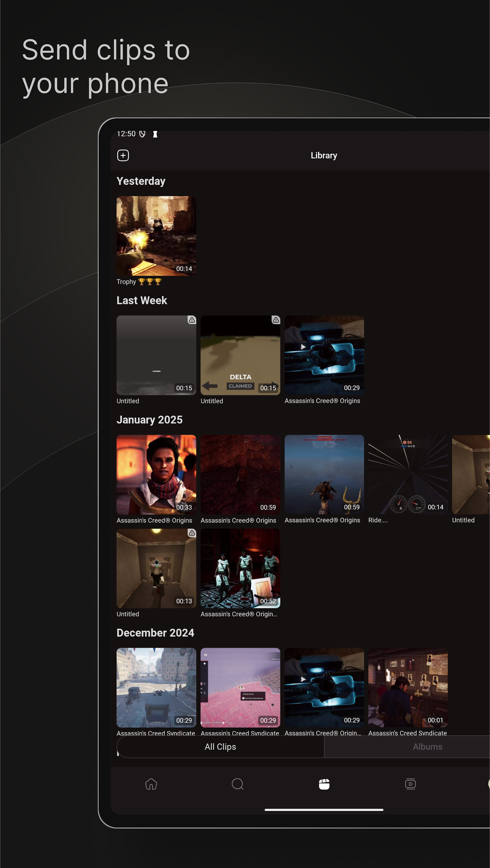Switch to Albums tab
Screen dimensions: 490x868
[x=427, y=747]
